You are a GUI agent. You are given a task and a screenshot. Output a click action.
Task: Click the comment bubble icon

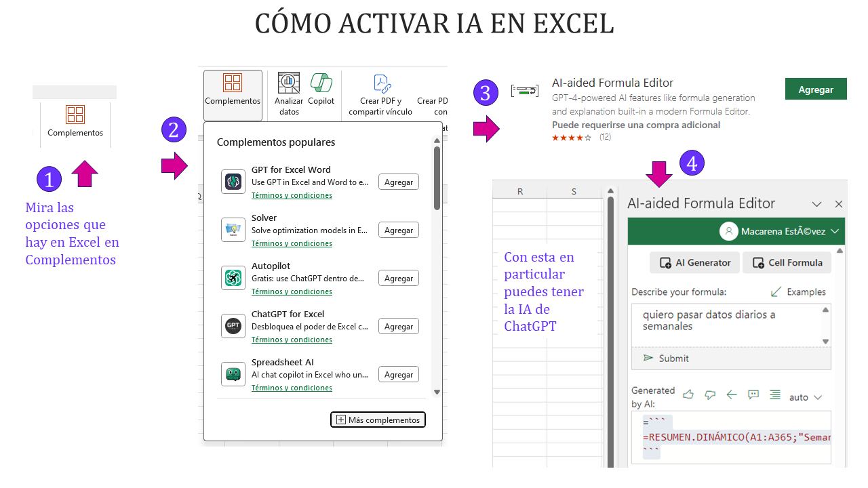(753, 394)
